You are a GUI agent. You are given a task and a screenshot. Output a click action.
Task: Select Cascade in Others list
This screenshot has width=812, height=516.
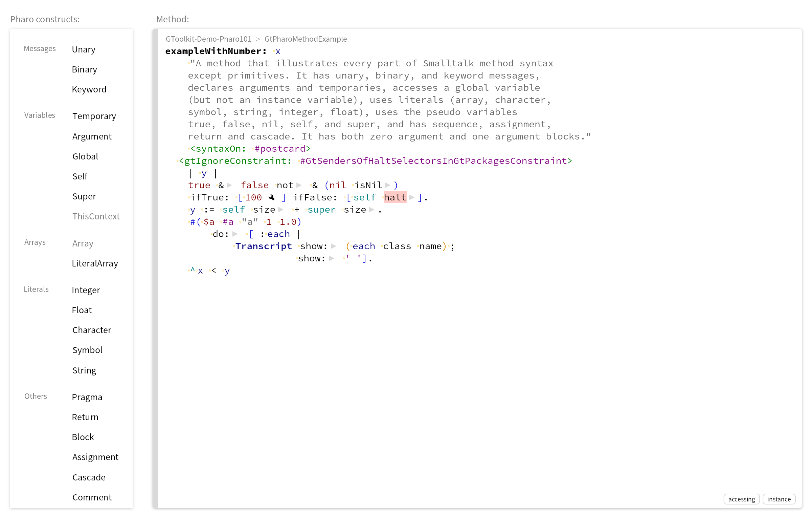pyautogui.click(x=89, y=477)
